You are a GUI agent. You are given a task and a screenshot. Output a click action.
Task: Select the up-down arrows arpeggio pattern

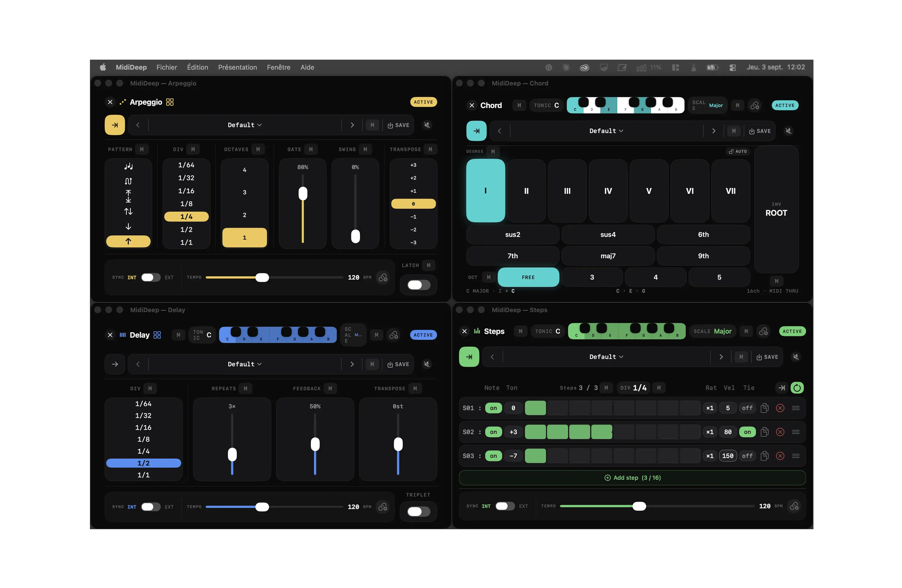(x=128, y=211)
